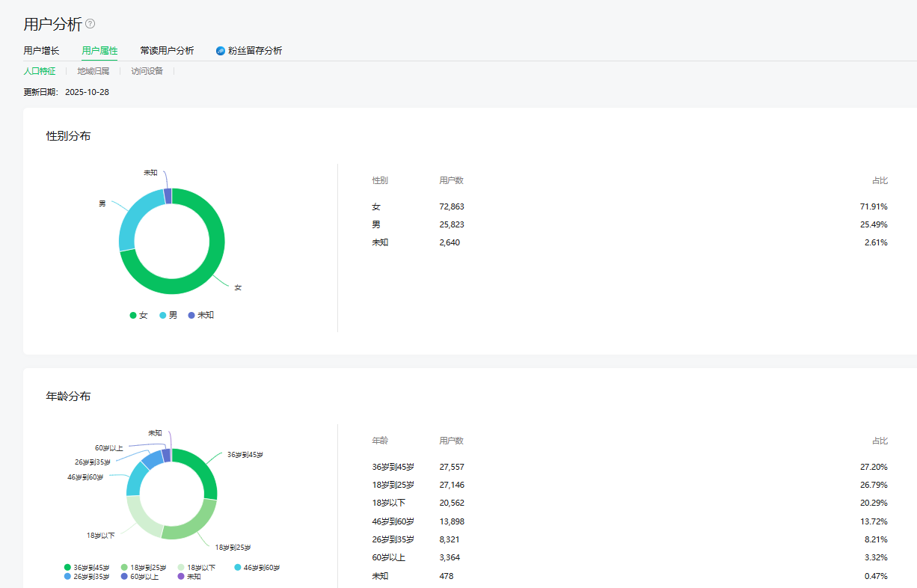Screen dimensions: 917x588
Task: Click the 18岁到25岁 legend dot in age chart
Action: coord(124,568)
